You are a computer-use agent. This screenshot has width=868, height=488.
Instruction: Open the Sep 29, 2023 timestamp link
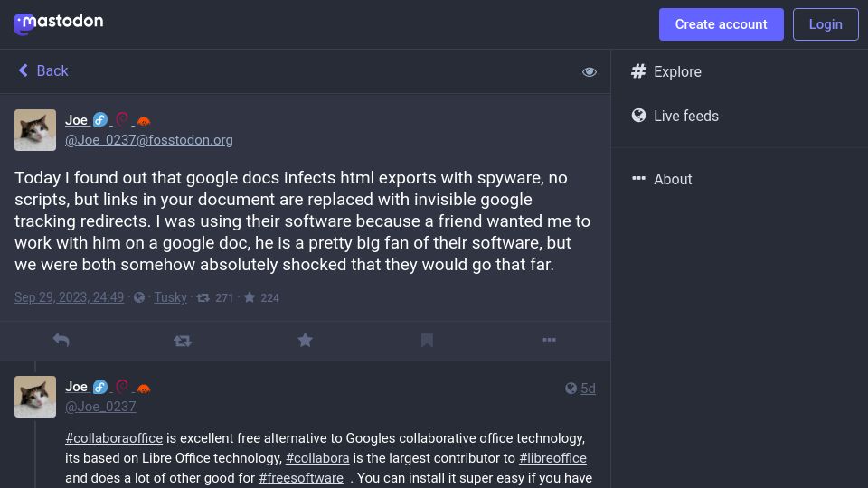click(70, 297)
